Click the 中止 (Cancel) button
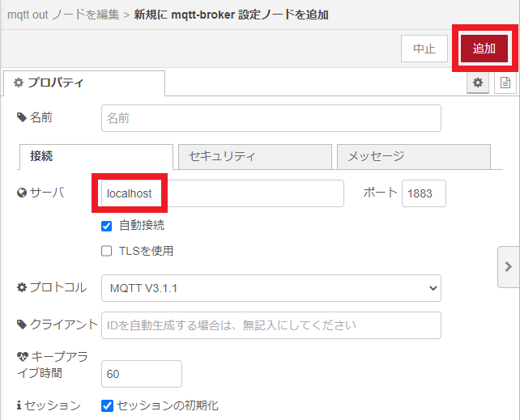The image size is (520, 420). (424, 49)
